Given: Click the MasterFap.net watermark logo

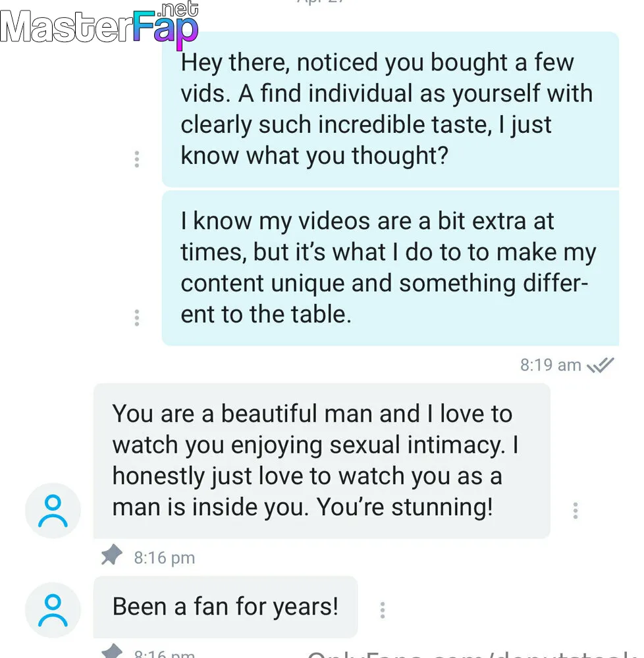Looking at the screenshot, I should coord(99,24).
